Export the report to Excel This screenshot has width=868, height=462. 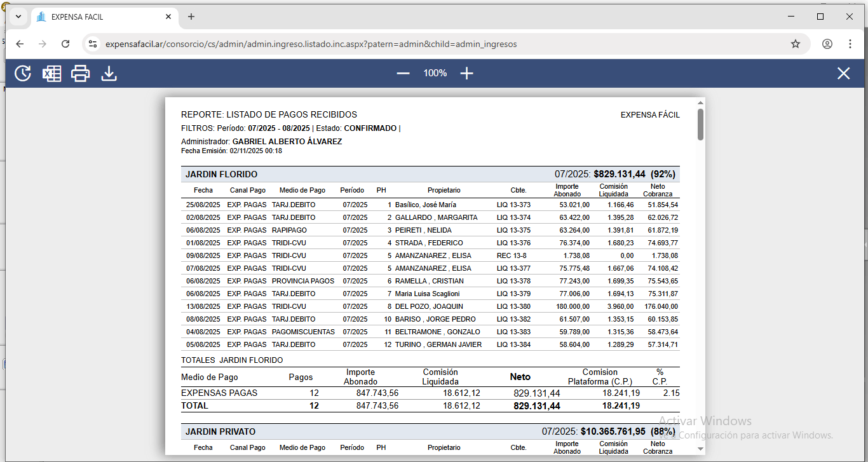click(51, 74)
